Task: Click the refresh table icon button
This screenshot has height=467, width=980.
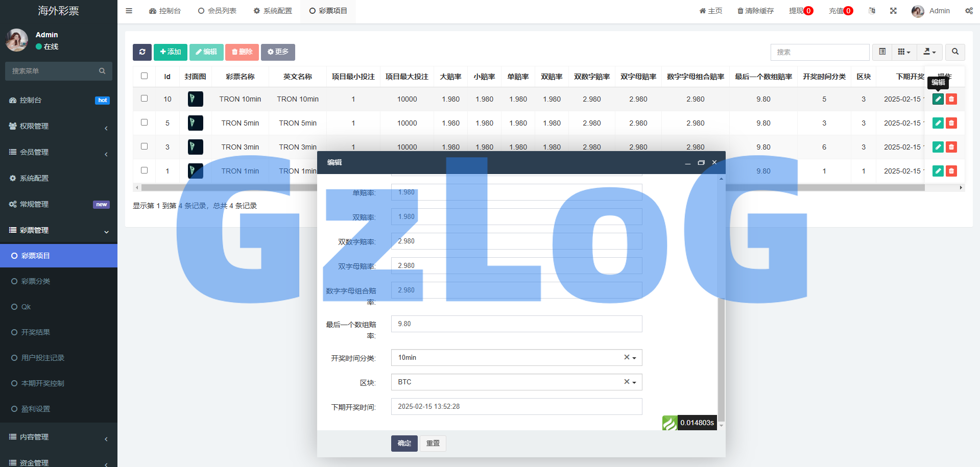Action: [x=142, y=52]
